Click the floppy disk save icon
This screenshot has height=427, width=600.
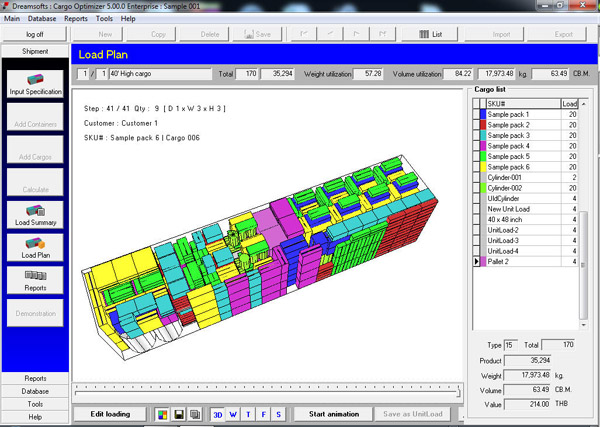pyautogui.click(x=179, y=414)
